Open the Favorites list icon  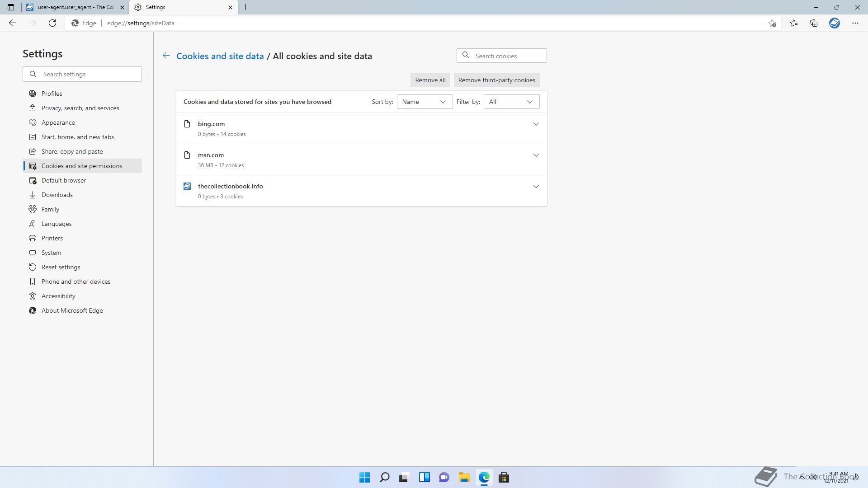point(794,23)
